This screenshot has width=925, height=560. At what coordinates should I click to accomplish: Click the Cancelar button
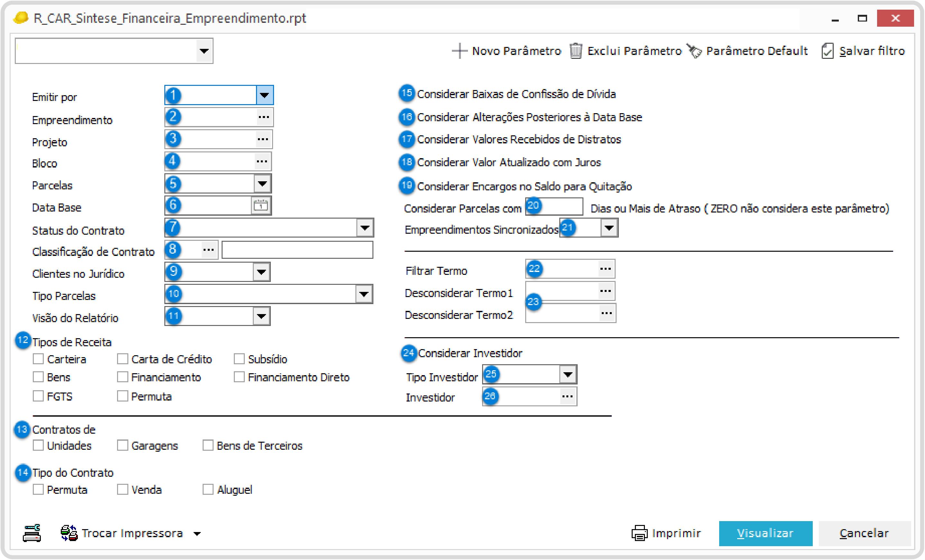point(864,533)
